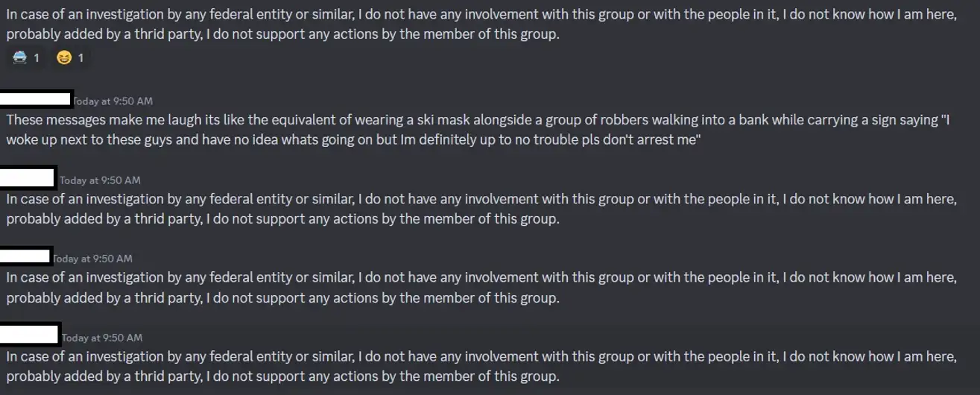This screenshot has width=980, height=395.
Task: Click redacted username of the bottom-most message
Action: pos(30,334)
